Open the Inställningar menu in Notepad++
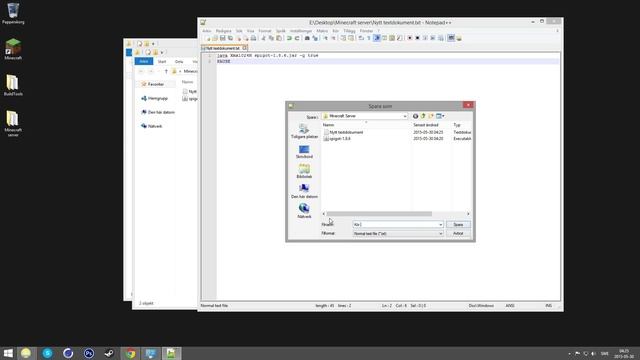 coord(301,31)
